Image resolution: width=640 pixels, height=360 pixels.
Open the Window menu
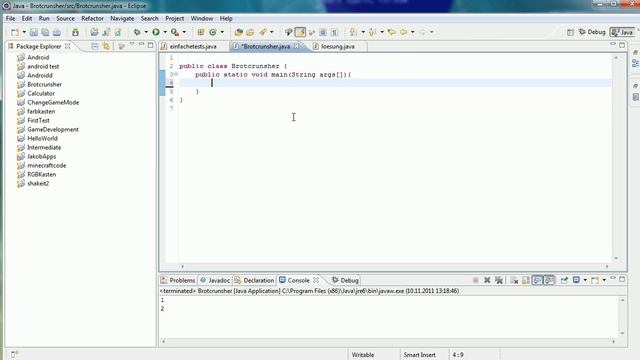(x=202, y=18)
